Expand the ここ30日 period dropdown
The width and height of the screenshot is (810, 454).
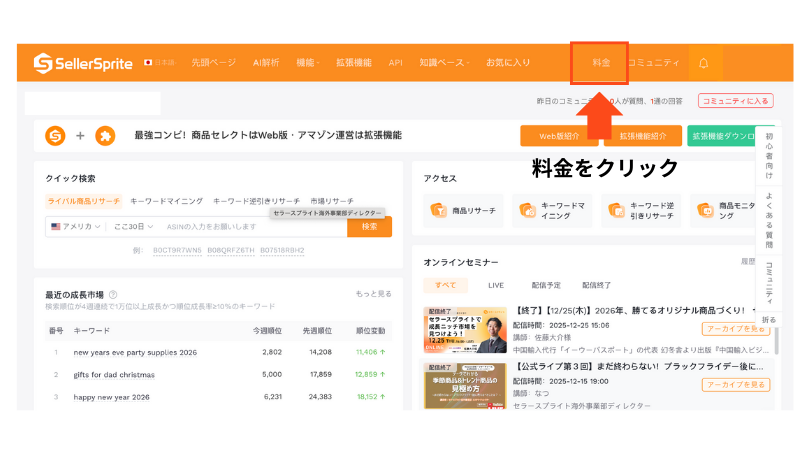(133, 227)
